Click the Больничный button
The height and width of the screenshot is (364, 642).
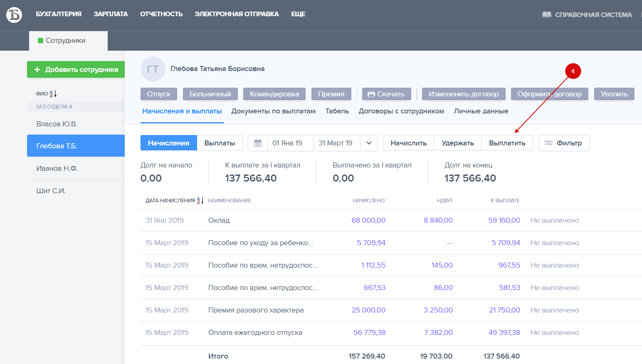[210, 94]
